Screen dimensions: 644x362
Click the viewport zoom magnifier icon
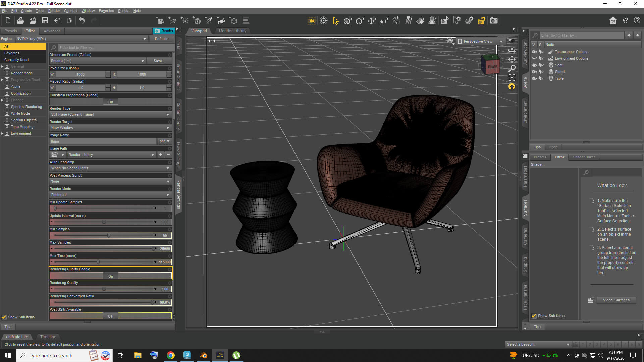pos(512,69)
